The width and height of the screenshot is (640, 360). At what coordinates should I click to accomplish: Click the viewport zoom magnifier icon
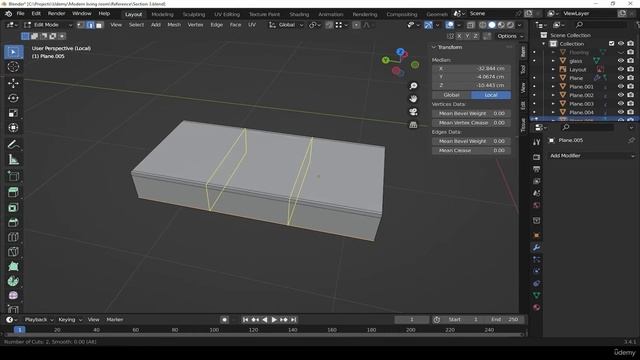coord(413,86)
